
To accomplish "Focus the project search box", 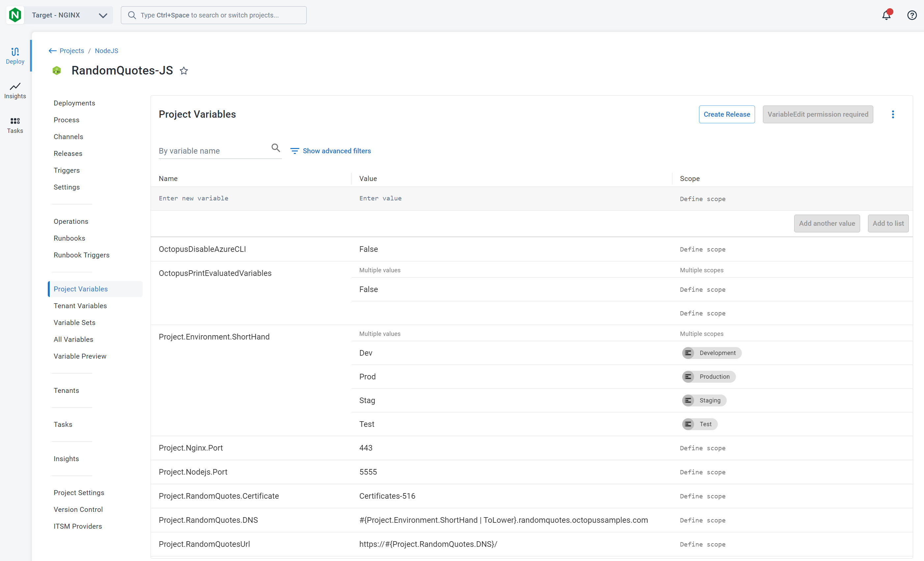I will (x=213, y=15).
